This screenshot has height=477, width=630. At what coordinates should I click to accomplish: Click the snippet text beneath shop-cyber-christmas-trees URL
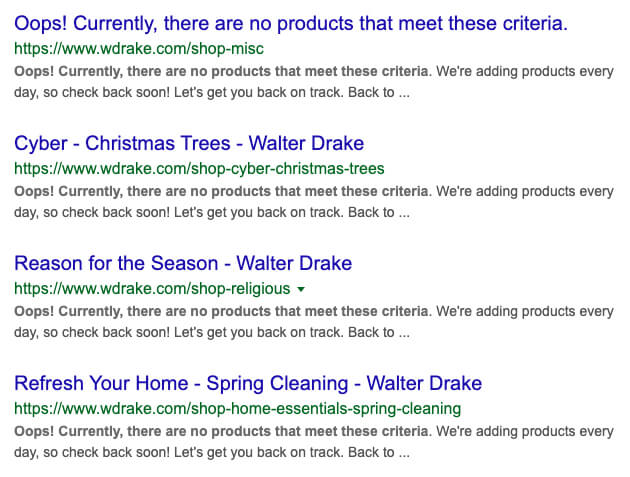point(314,202)
